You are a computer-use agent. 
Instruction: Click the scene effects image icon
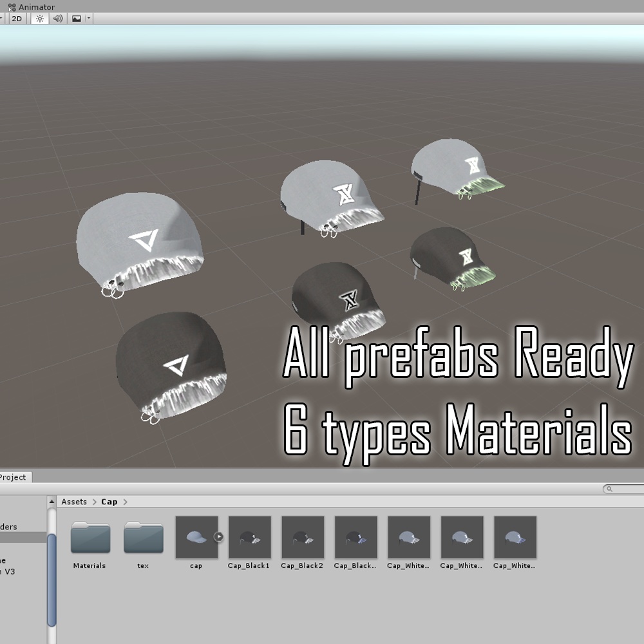(x=77, y=19)
